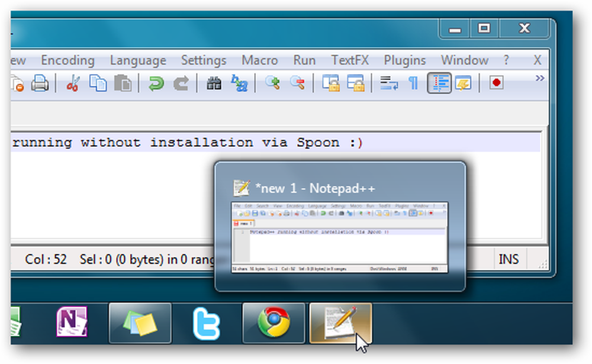This screenshot has height=364, width=592.
Task: Open the Twitter taskbar icon
Action: (x=207, y=323)
